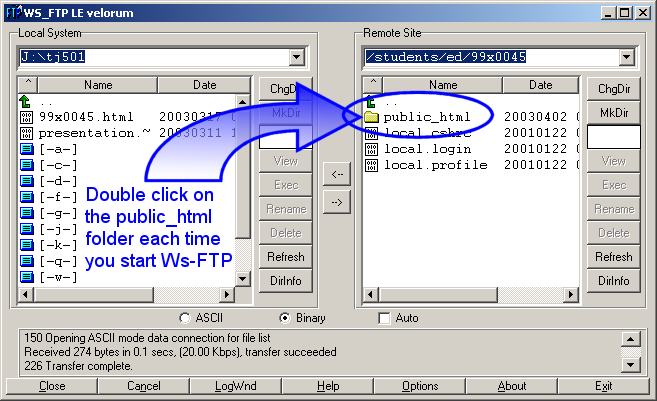The height and width of the screenshot is (401, 657).
Task: Open remote DirInfo
Action: pyautogui.click(x=614, y=281)
